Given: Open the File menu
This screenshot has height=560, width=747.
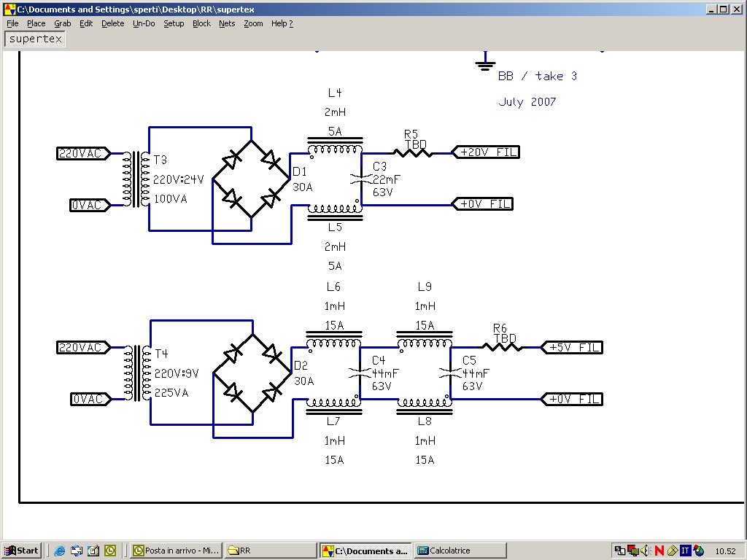Looking at the screenshot, I should [12, 23].
